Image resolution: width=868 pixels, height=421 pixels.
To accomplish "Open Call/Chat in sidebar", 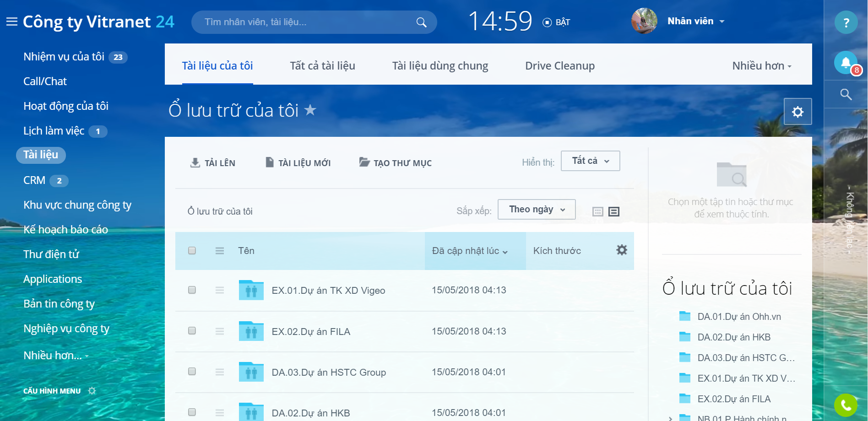I will (45, 81).
